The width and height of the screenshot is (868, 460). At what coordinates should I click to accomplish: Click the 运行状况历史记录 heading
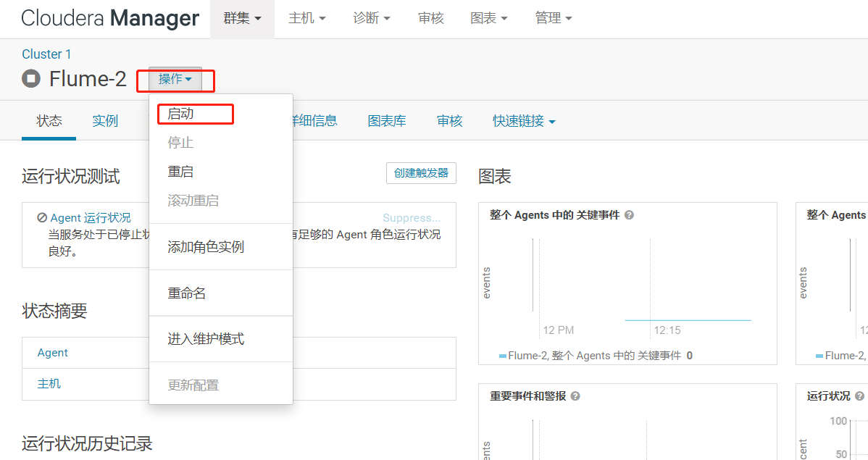[87, 443]
